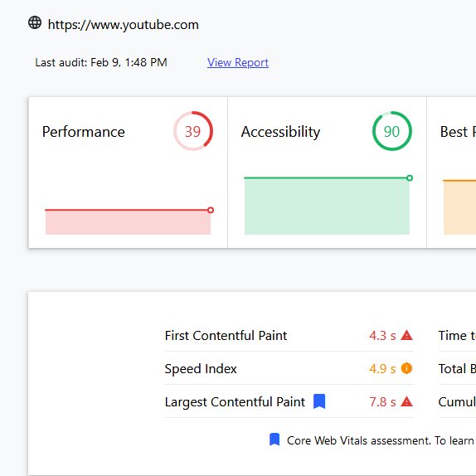Click the globe icon beside youtube URL

(35, 22)
